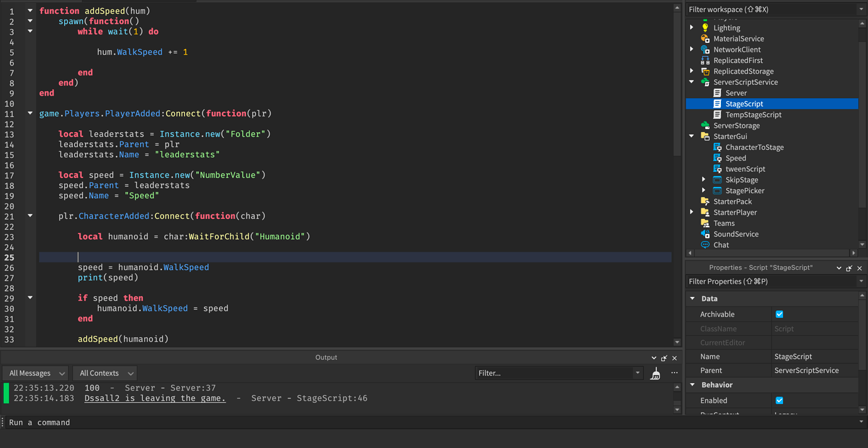Open the Chat service icon
The height and width of the screenshot is (448, 868).
point(705,245)
